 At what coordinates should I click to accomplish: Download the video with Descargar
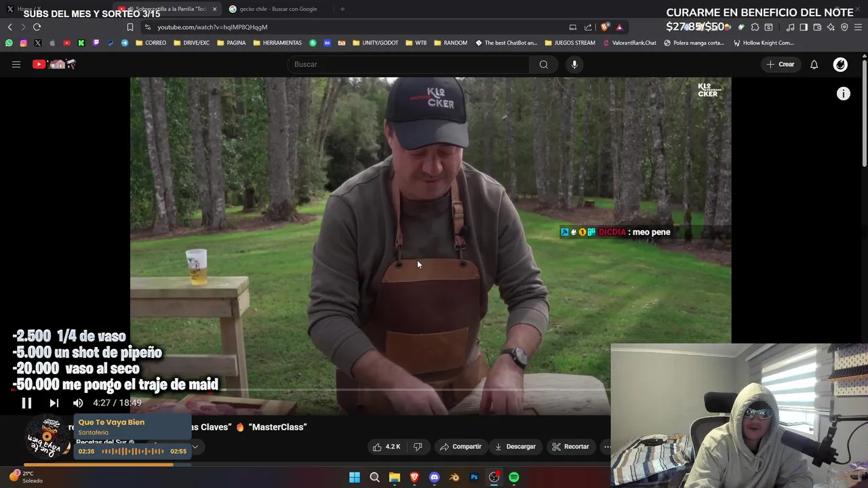(x=515, y=447)
